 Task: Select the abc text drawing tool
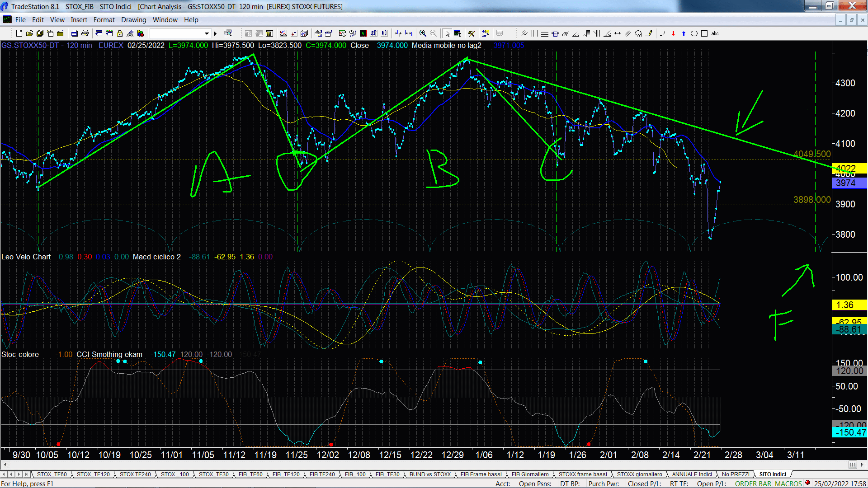(715, 33)
